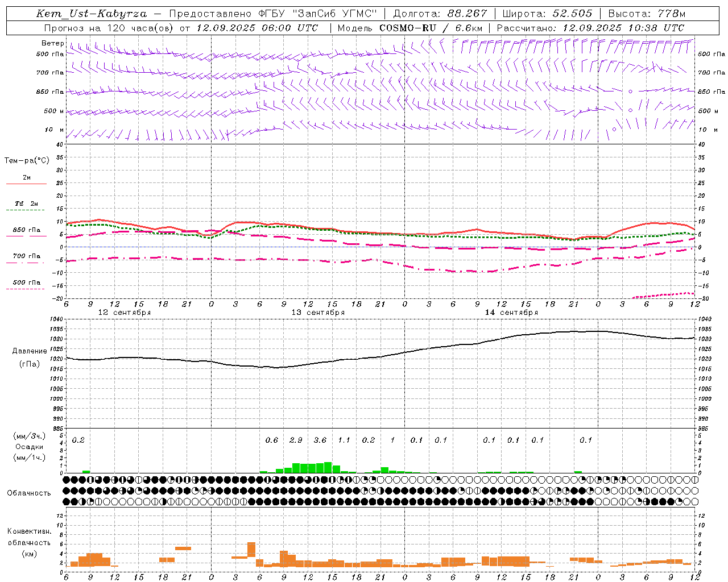Click the red line sample under 2м legend
Screen dimensions: 728x582
click(x=26, y=184)
